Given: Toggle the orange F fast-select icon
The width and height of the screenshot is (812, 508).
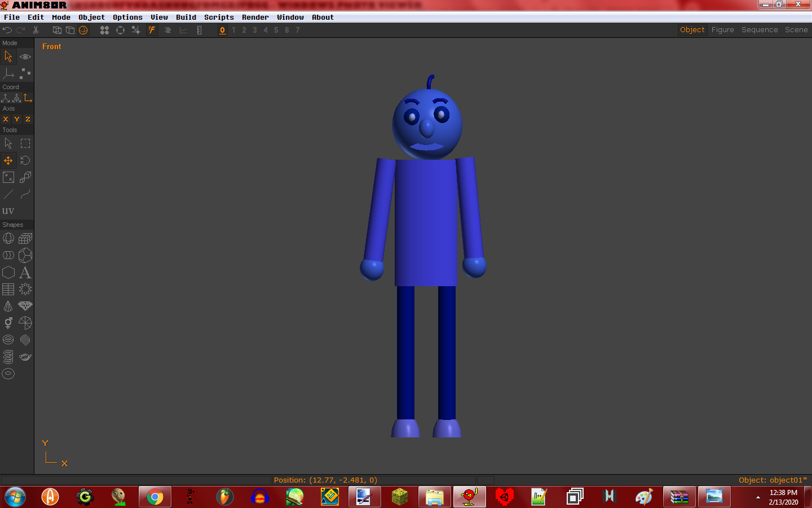Looking at the screenshot, I should coord(152,30).
